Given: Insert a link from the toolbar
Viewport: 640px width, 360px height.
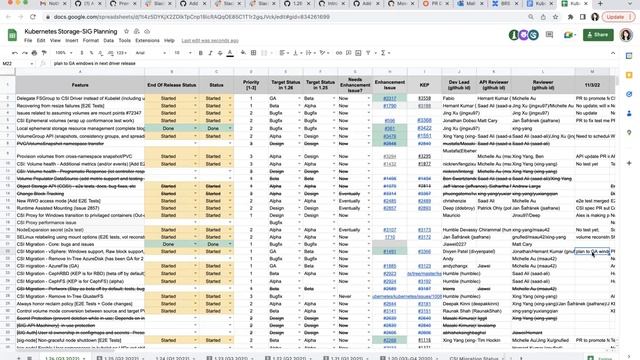Looking at the screenshot, I should pyautogui.click(x=339, y=53).
